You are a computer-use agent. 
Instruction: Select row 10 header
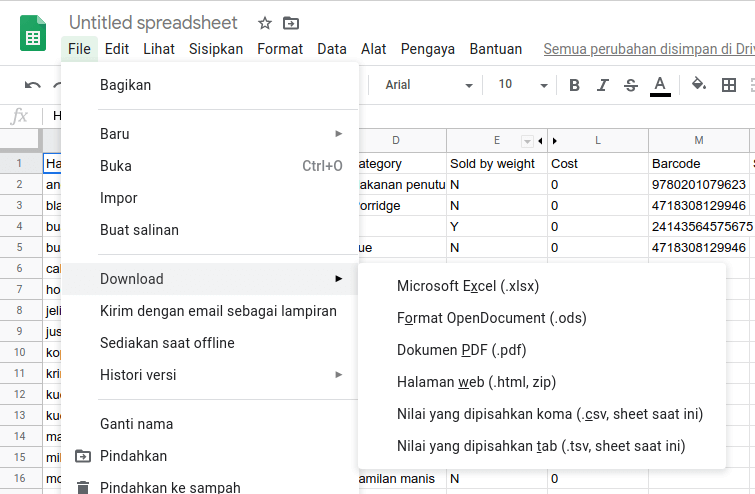(x=19, y=352)
